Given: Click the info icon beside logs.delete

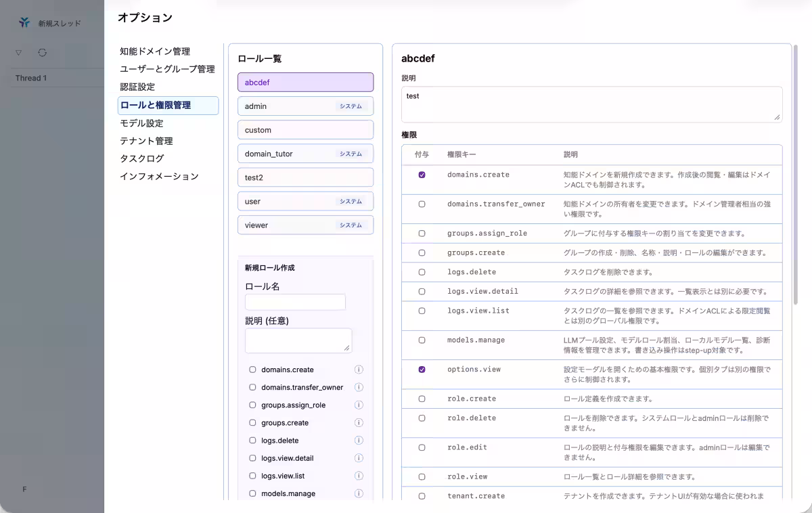Looking at the screenshot, I should coord(359,440).
